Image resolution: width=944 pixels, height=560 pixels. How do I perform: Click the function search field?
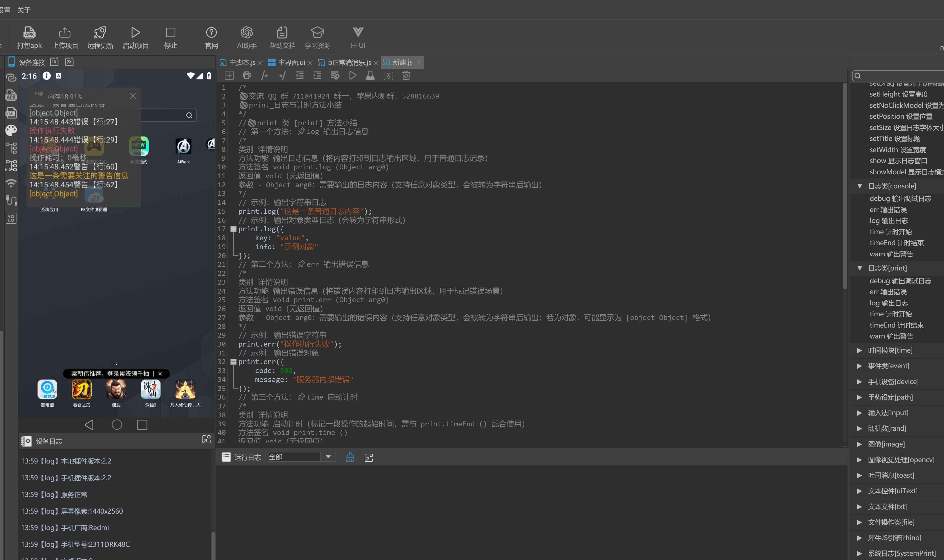[898, 75]
